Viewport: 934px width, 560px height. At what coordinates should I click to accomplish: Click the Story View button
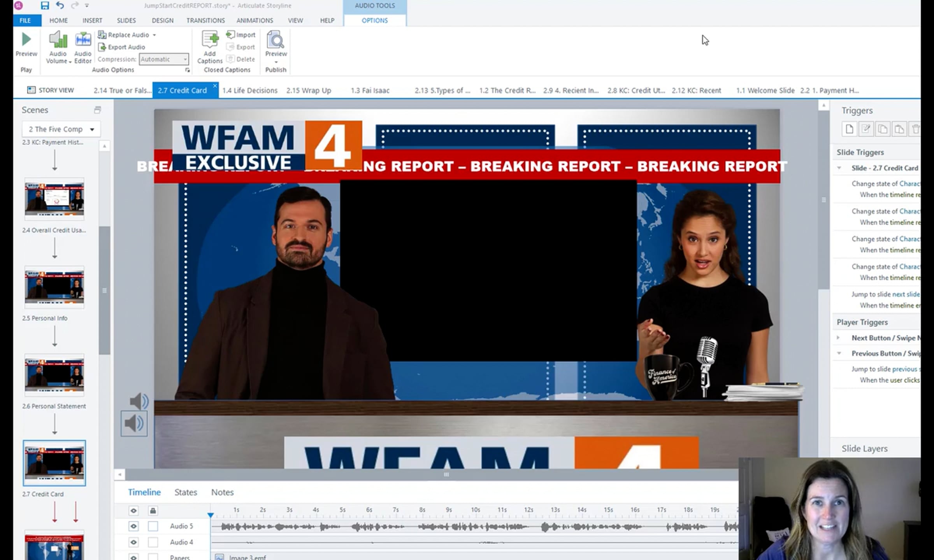[x=51, y=90]
